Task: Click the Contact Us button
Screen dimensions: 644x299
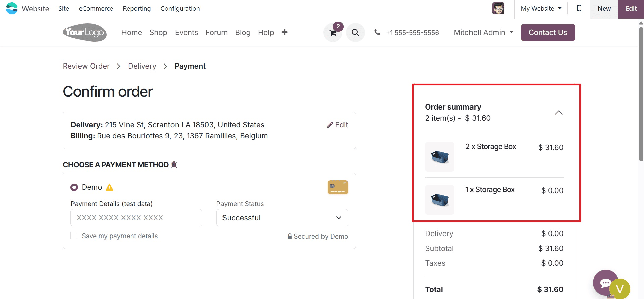Action: [x=548, y=32]
